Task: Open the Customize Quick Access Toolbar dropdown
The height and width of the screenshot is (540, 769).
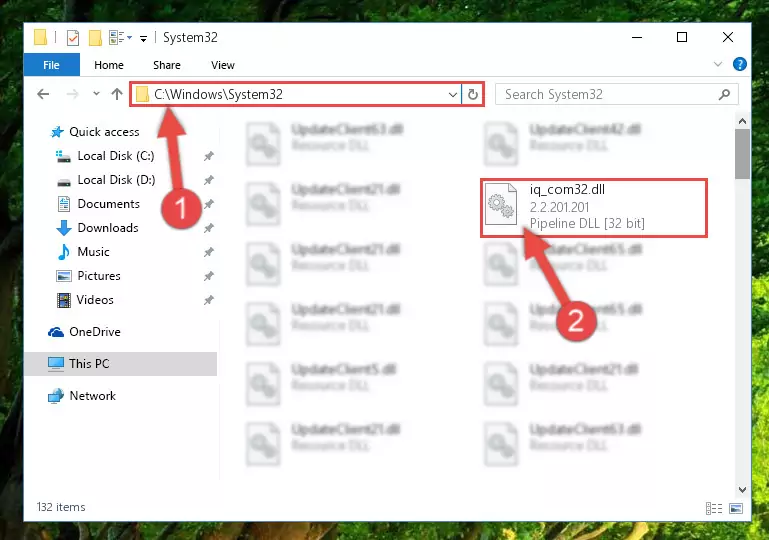Action: (x=143, y=38)
